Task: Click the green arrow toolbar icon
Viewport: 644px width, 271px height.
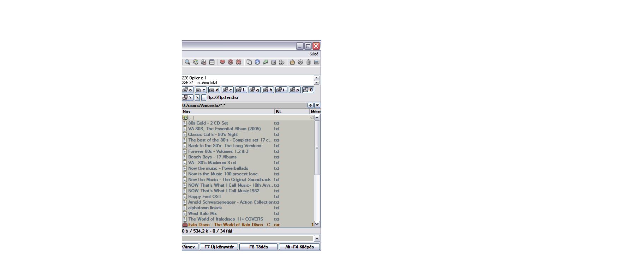Action: pos(266,62)
